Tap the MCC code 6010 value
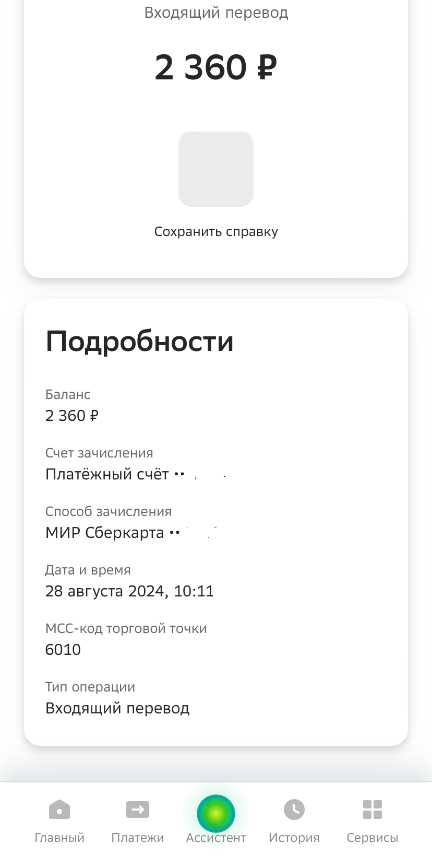 click(x=63, y=650)
